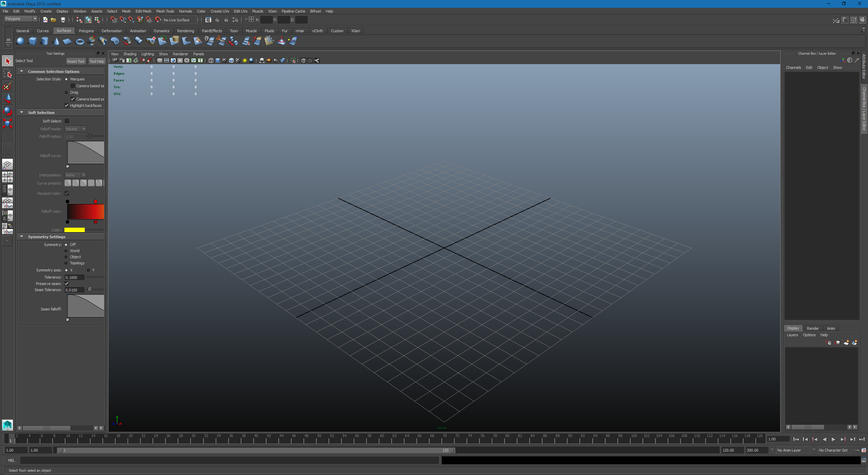Play the animation forwards

[x=834, y=439]
